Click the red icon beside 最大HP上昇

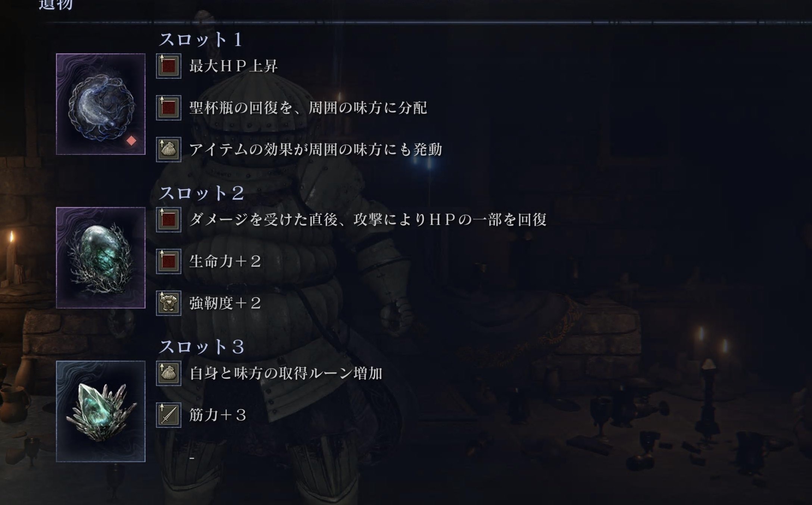pyautogui.click(x=169, y=66)
